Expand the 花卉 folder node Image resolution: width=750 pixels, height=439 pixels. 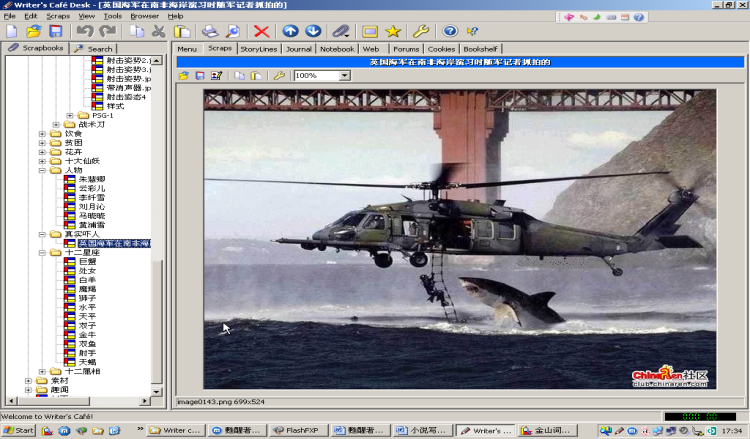(x=42, y=152)
